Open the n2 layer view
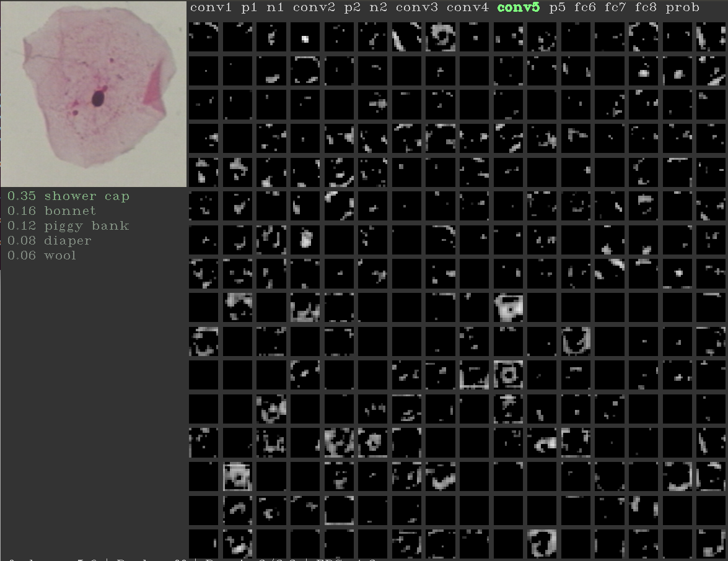The height and width of the screenshot is (561, 728). pos(379,7)
